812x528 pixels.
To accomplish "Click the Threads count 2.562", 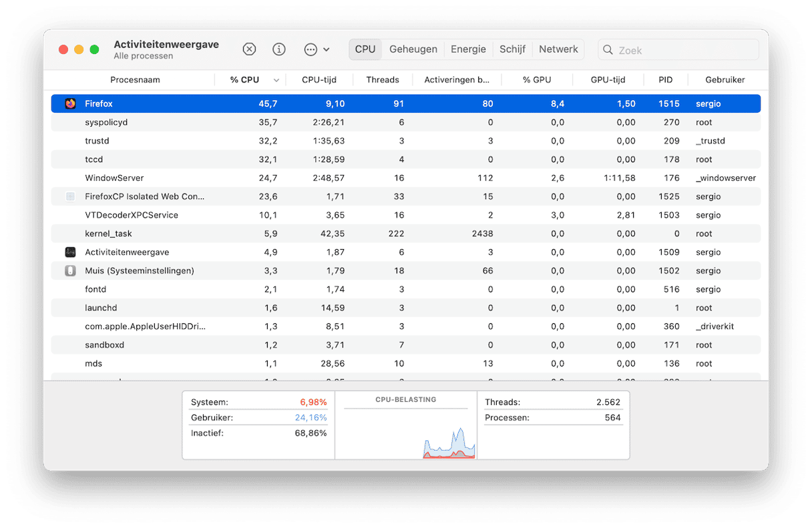I will pos(608,403).
